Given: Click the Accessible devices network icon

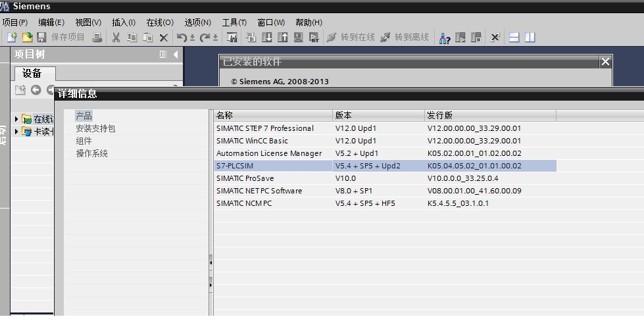Looking at the screenshot, I should pos(445,37).
